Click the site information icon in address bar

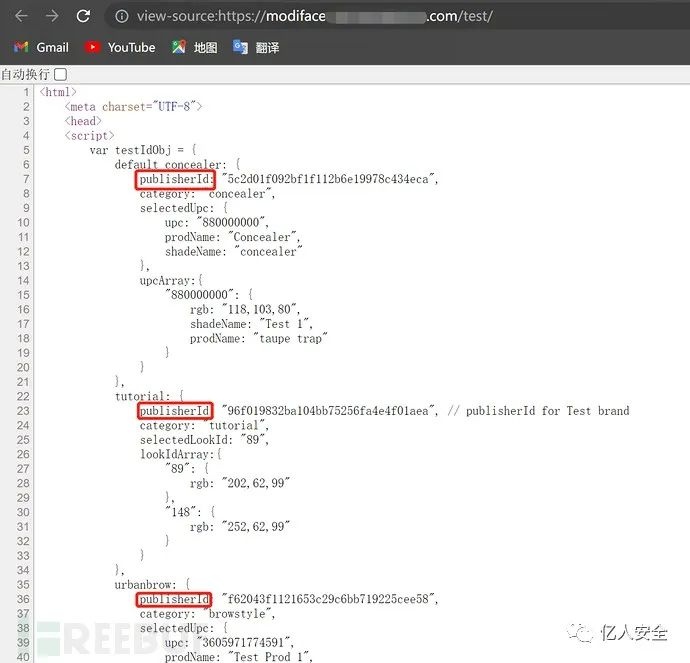(121, 16)
